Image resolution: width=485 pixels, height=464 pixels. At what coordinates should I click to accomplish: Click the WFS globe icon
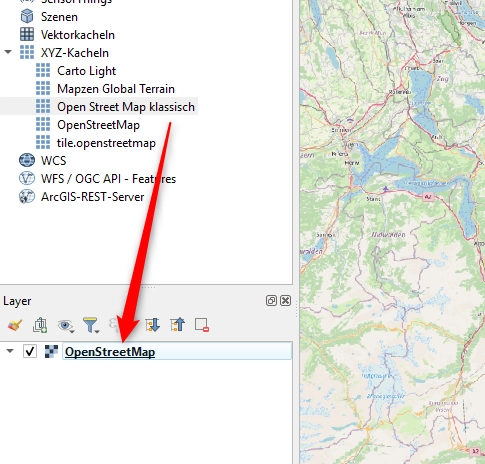coord(27,178)
